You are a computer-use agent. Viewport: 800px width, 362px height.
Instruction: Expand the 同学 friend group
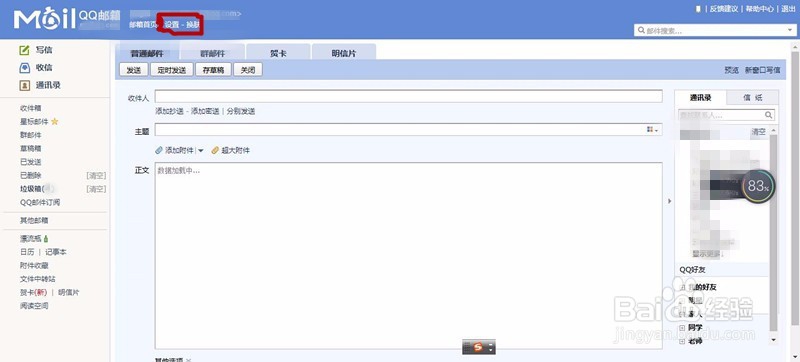tap(682, 327)
